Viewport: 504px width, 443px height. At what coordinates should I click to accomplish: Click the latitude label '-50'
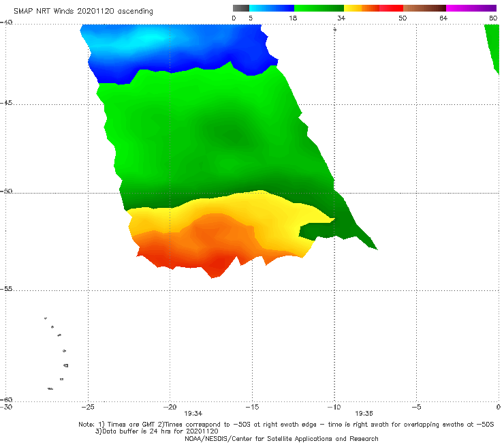coord(6,191)
